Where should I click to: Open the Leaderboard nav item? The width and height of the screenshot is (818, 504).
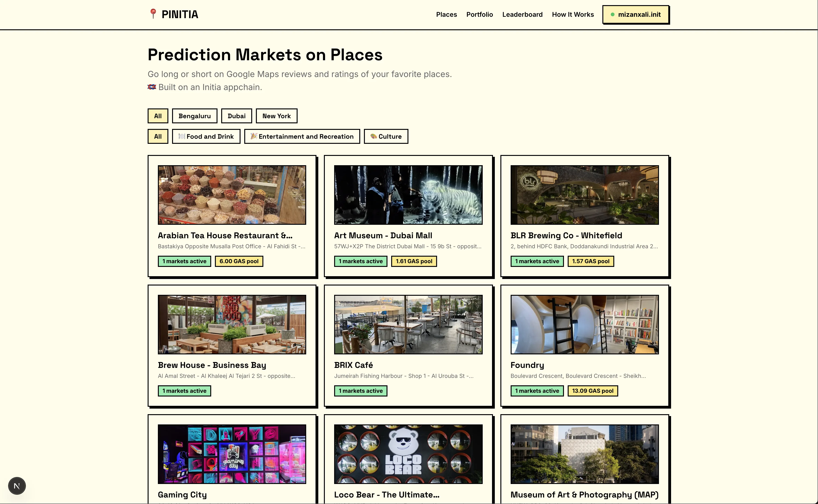pyautogui.click(x=522, y=15)
